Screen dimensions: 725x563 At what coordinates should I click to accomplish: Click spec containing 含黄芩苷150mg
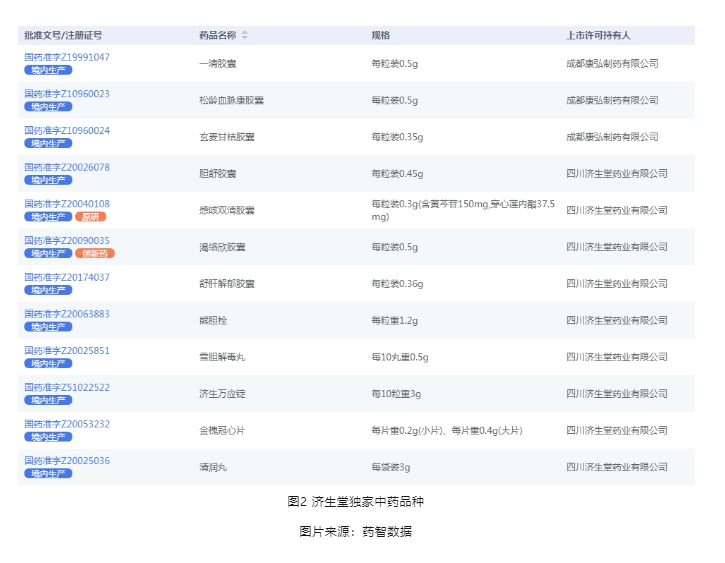pyautogui.click(x=463, y=210)
